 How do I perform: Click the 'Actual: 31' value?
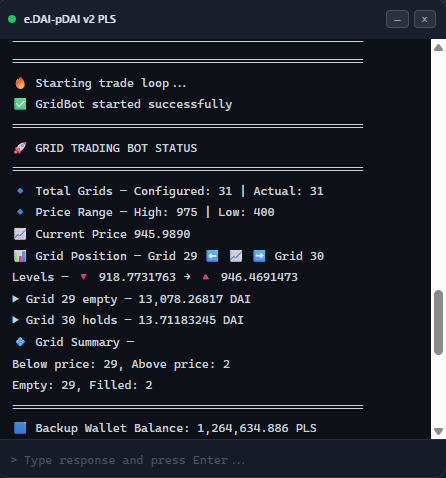(288, 191)
